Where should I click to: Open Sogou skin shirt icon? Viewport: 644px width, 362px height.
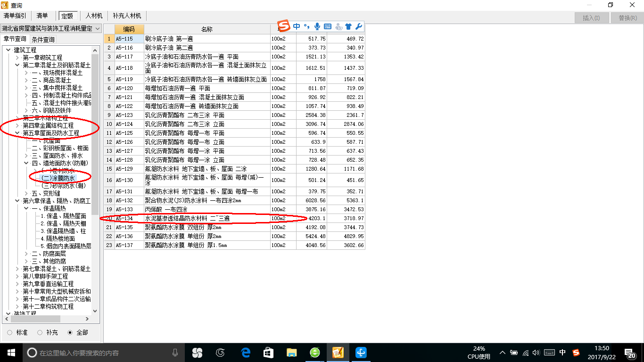[x=348, y=26]
